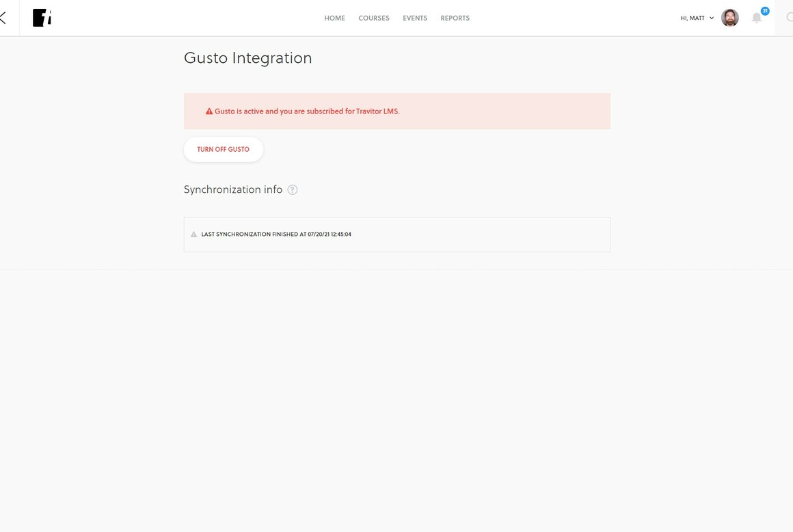Open the Courses menu
Image resolution: width=793 pixels, height=532 pixels.
point(374,18)
